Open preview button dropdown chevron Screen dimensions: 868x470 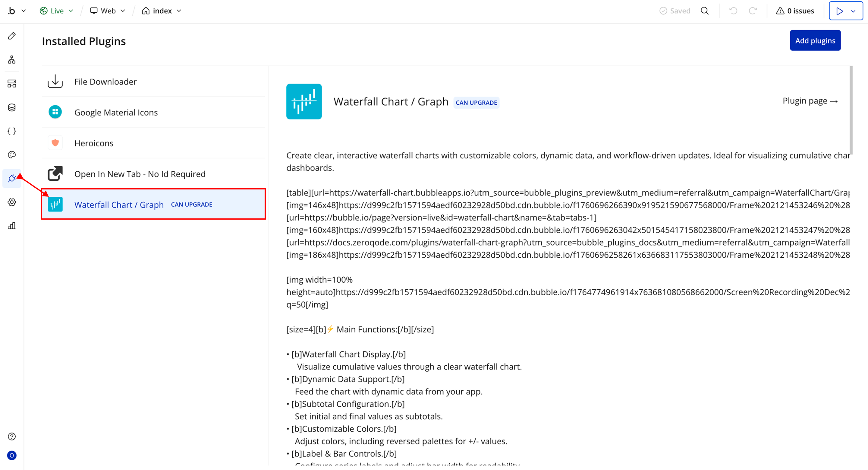853,11
